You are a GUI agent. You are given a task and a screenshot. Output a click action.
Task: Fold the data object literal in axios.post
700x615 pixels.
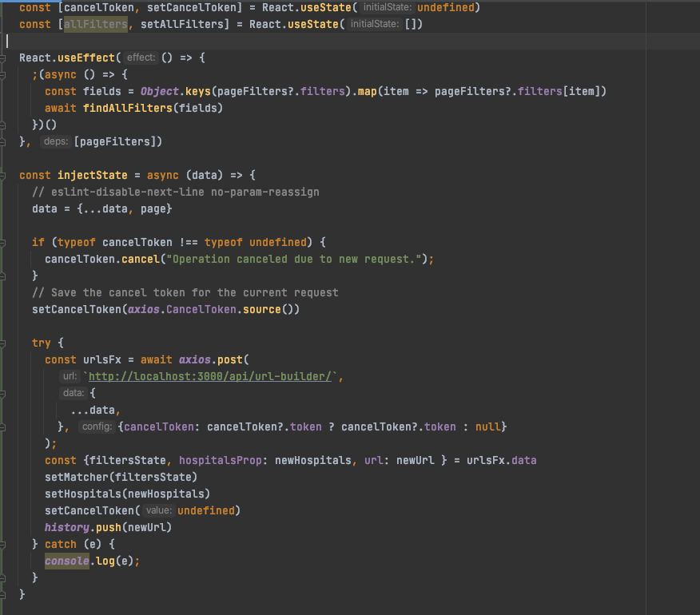[2, 394]
